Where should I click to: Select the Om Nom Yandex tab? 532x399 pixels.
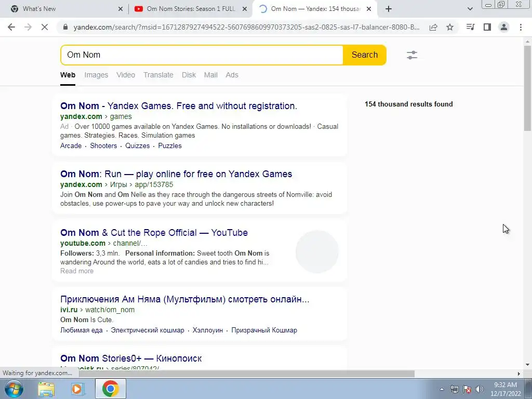(x=315, y=9)
